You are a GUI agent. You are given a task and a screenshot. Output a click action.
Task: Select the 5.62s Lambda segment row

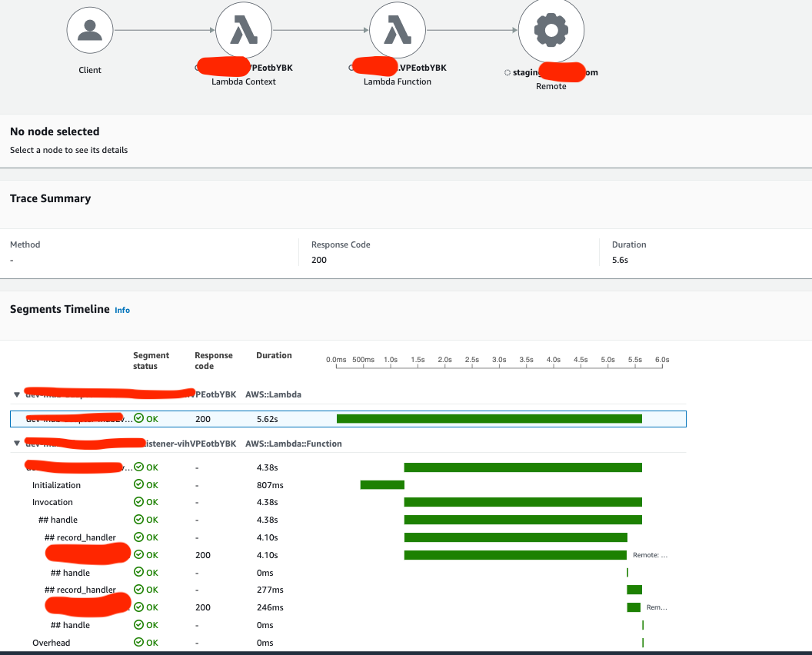coord(348,419)
